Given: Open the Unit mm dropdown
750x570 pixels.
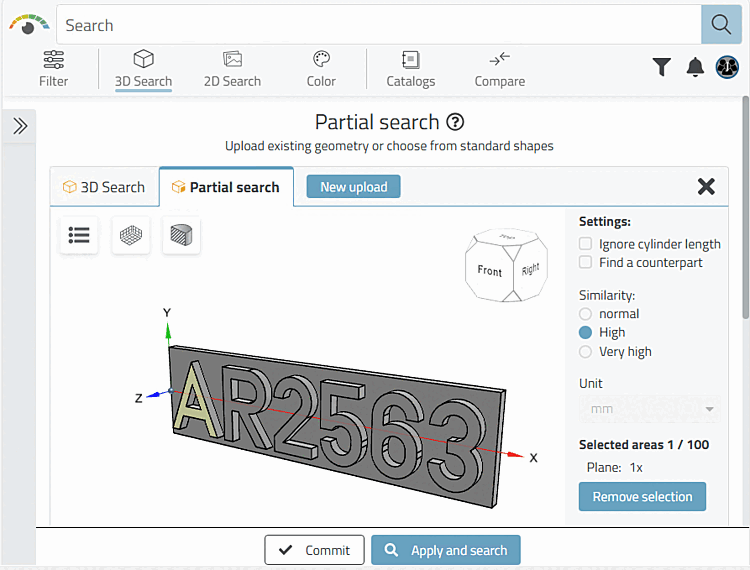Looking at the screenshot, I should (649, 409).
